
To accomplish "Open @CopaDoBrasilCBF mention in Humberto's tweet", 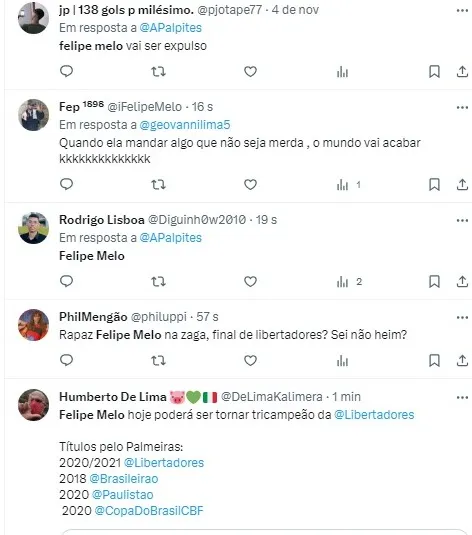I will coord(149,511).
